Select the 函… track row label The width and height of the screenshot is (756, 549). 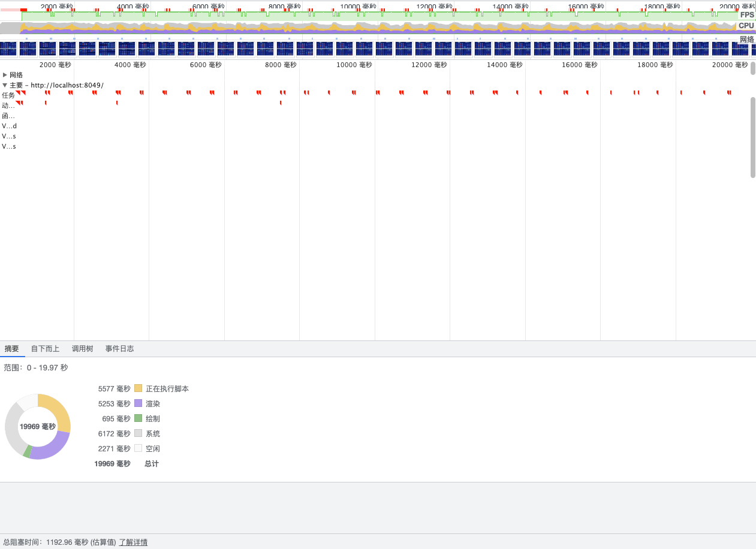(8, 116)
